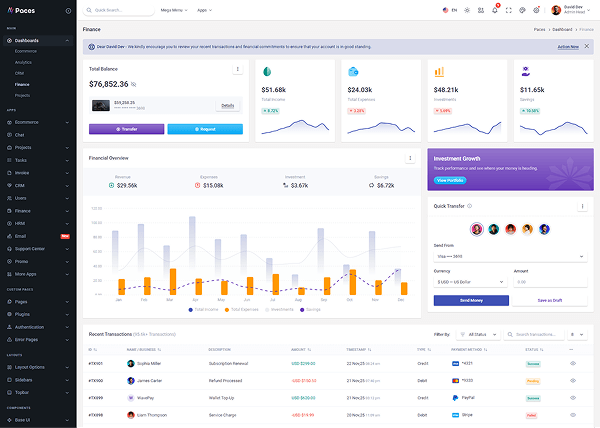View the #TX1001 transaction details eye icon
The height and width of the screenshot is (428, 600).
click(x=573, y=364)
